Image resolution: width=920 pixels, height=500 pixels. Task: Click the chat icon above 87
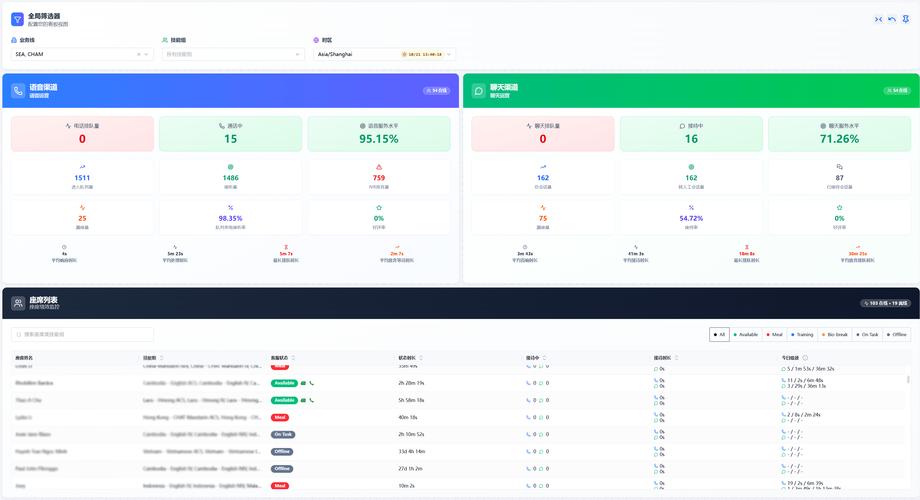tap(840, 167)
